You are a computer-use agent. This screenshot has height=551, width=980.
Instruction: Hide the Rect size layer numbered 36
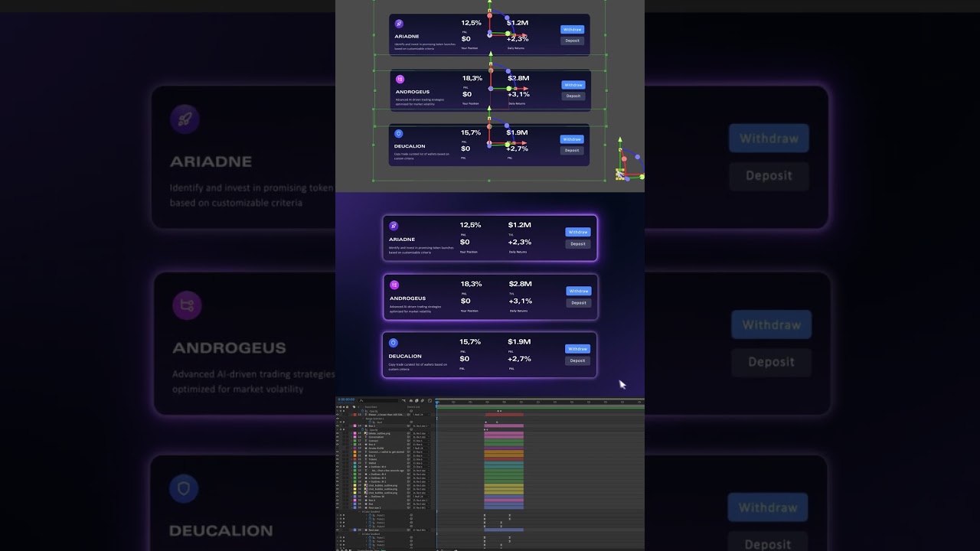[338, 530]
